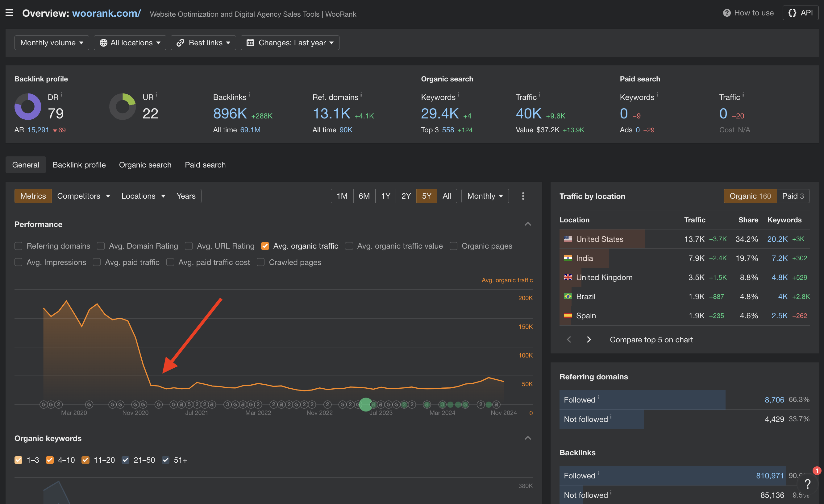Uncheck the 1–3 keyword position checkbox
Image resolution: width=824 pixels, height=504 pixels.
[x=19, y=460]
